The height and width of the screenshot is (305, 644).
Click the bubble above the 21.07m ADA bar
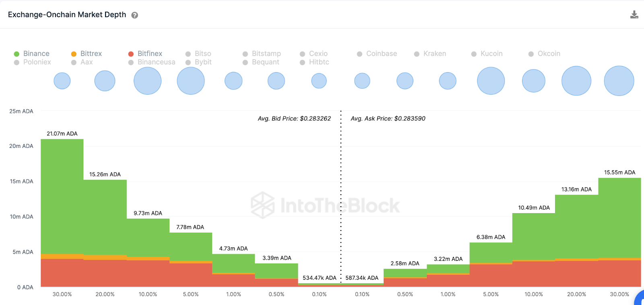pyautogui.click(x=62, y=81)
